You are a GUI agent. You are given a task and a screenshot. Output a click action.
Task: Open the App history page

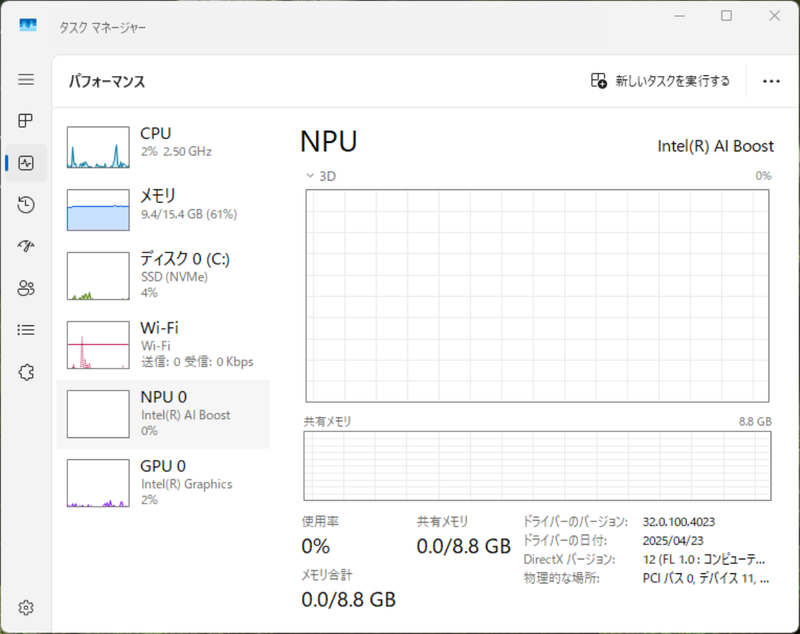tap(26, 205)
